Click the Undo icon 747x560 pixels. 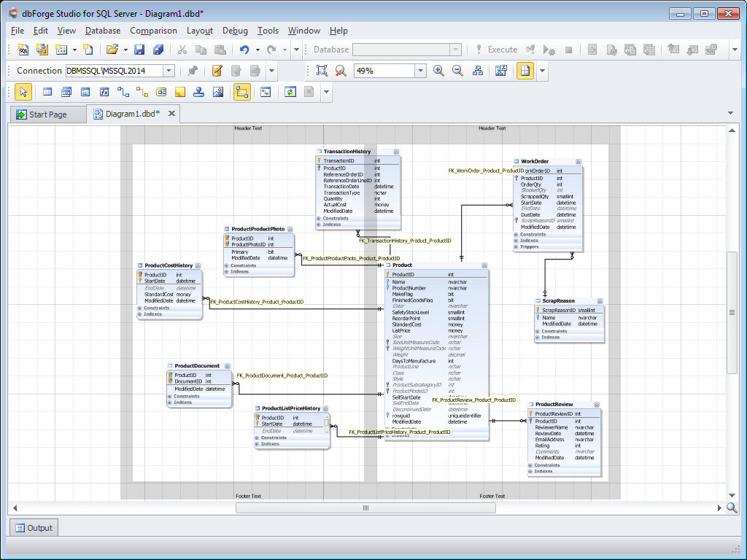tap(245, 50)
